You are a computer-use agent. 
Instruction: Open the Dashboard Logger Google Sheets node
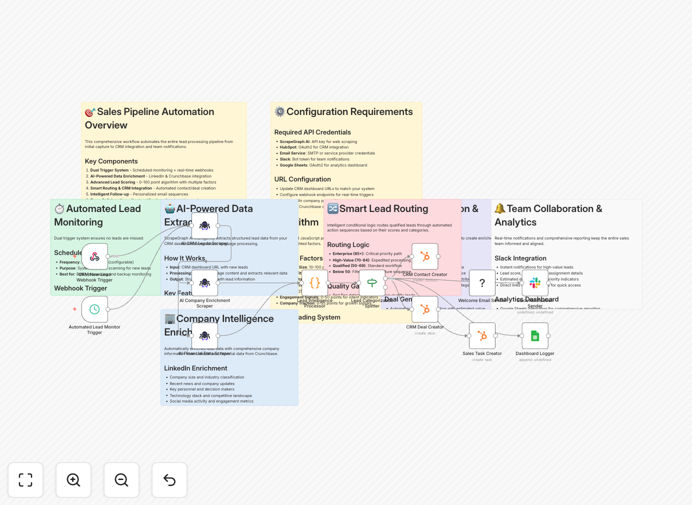coord(535,335)
